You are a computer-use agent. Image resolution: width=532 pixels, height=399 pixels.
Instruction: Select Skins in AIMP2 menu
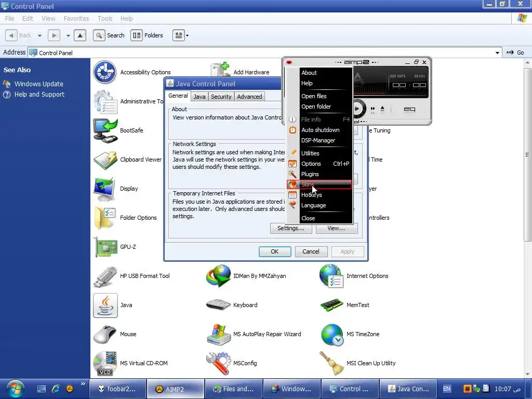point(320,184)
